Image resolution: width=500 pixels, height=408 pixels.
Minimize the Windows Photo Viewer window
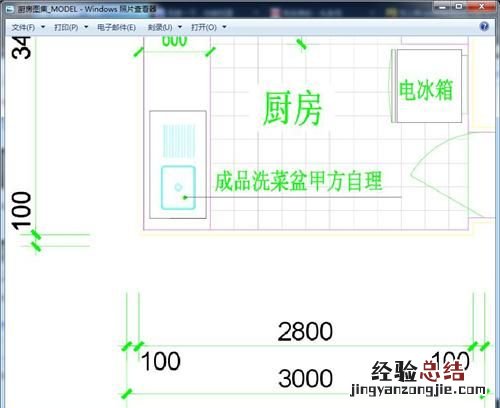pos(443,7)
